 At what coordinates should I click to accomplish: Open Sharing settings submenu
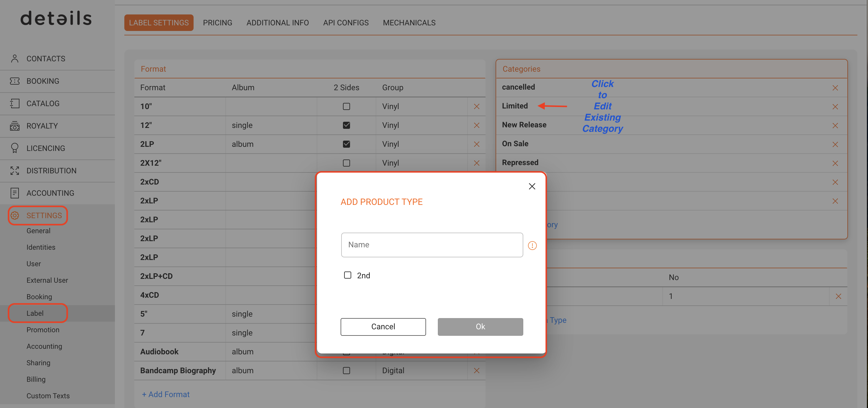coord(38,363)
